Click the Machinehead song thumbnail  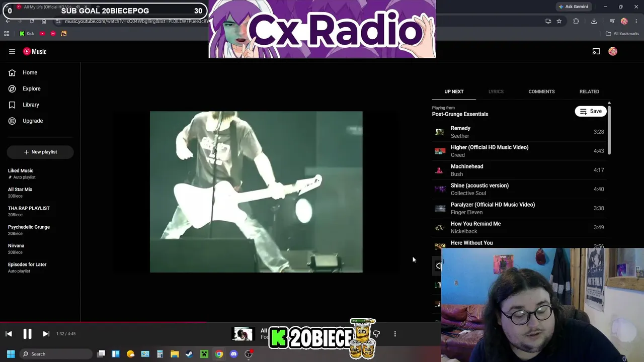(x=440, y=170)
